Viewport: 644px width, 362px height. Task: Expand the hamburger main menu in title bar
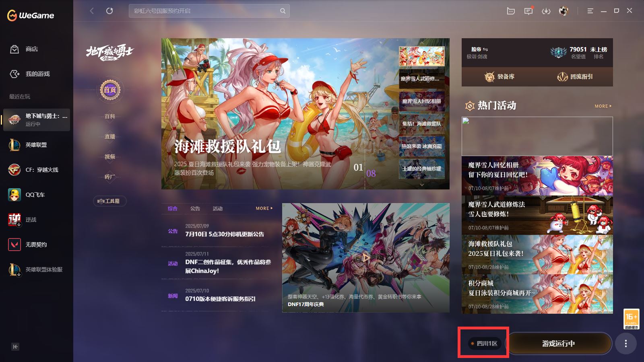click(x=590, y=11)
